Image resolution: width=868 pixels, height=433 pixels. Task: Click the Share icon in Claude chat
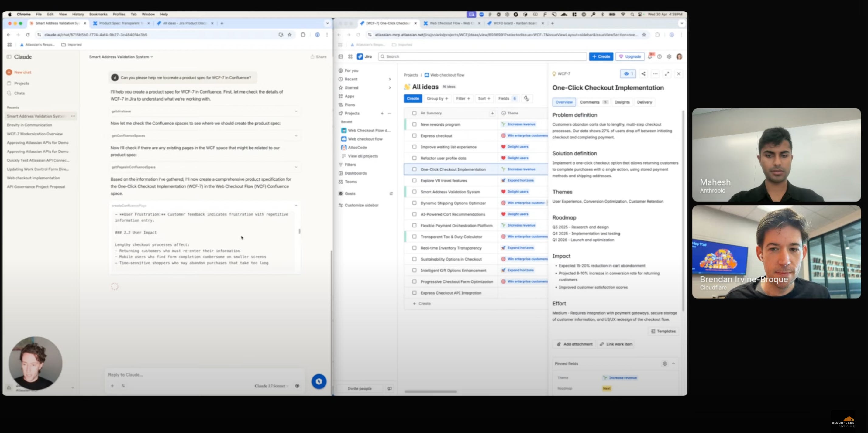319,56
